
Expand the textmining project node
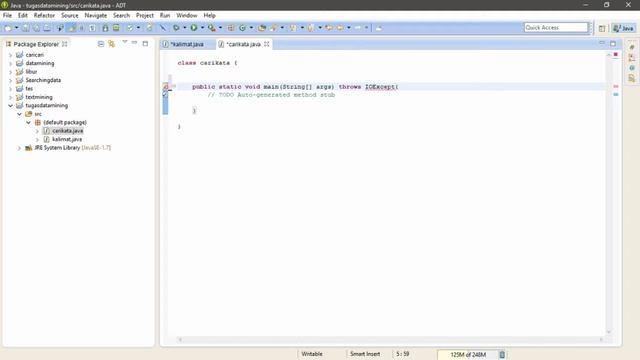[x=11, y=97]
